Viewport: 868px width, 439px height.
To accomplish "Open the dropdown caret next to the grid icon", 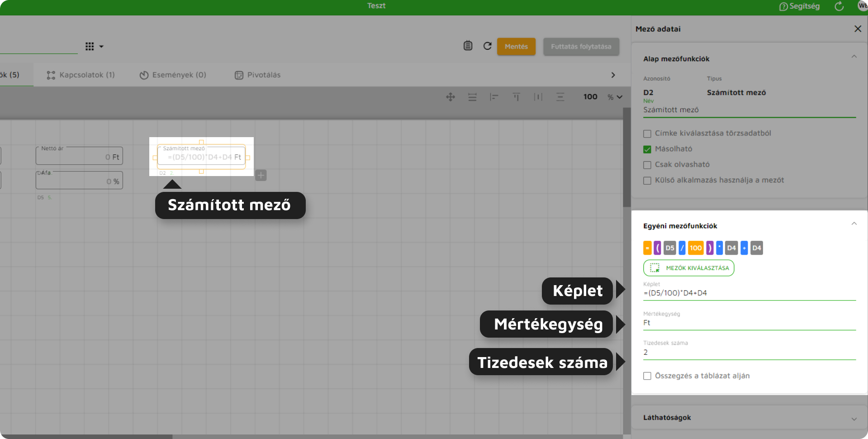I will point(101,47).
